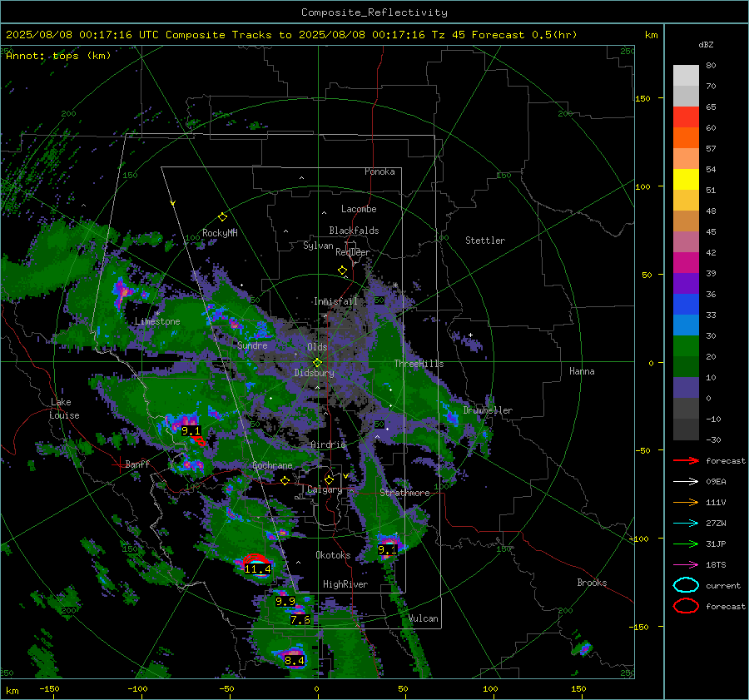Click the Limestone label
This screenshot has height=700, width=749.
(x=157, y=321)
